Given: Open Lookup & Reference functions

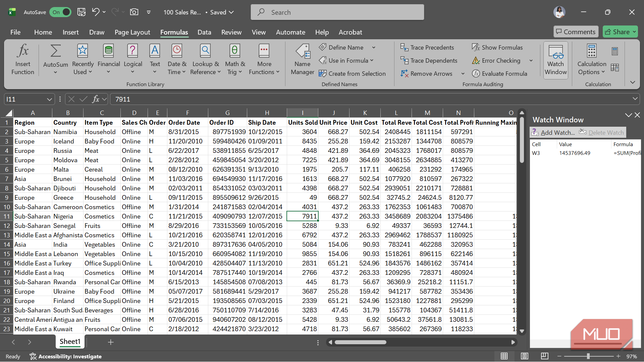Looking at the screenshot, I should point(205,60).
